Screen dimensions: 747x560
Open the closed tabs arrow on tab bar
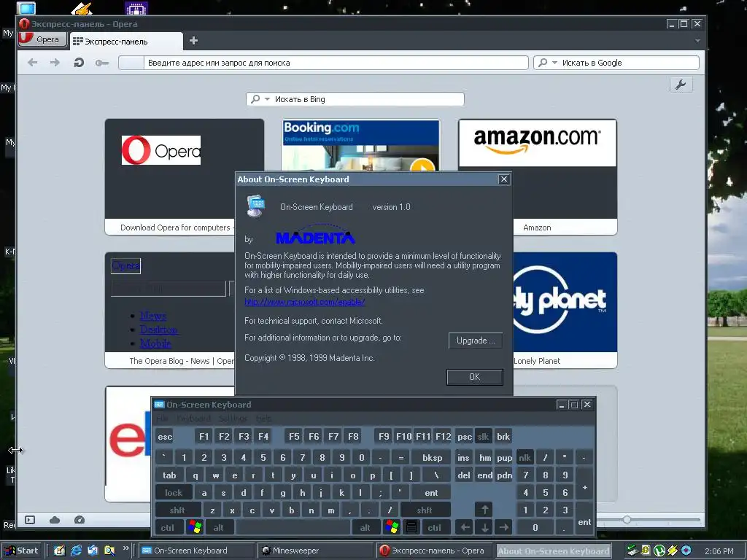pyautogui.click(x=697, y=41)
